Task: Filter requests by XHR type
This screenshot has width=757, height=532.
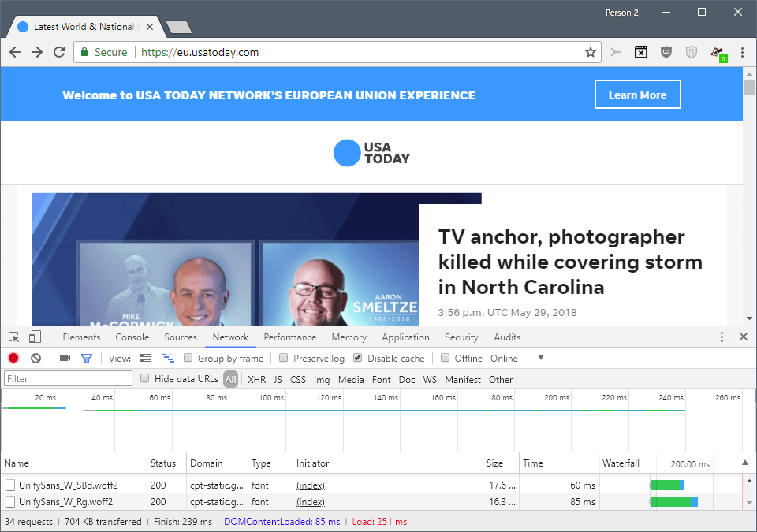Action: (256, 379)
